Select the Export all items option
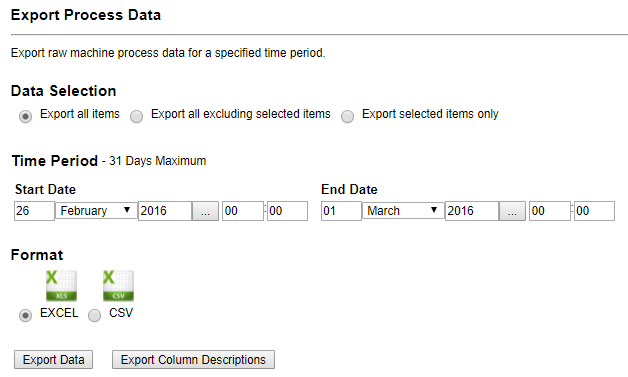 [25, 116]
